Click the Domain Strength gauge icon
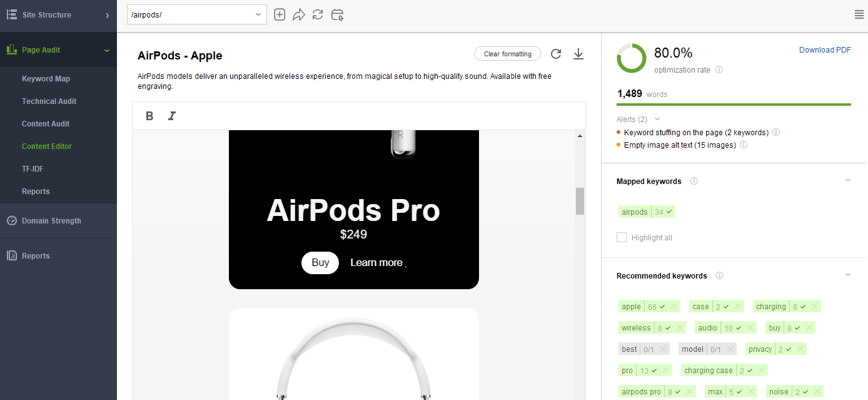 11,220
